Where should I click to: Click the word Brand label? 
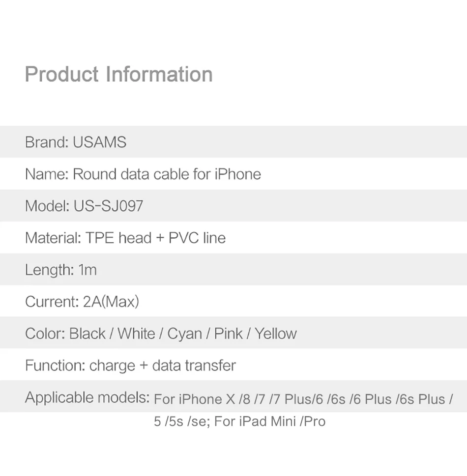[46, 142]
